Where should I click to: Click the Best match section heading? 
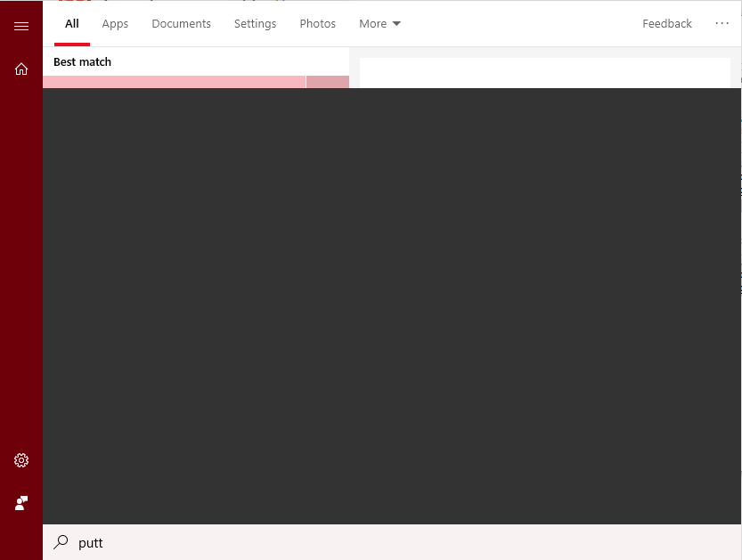pyautogui.click(x=82, y=61)
